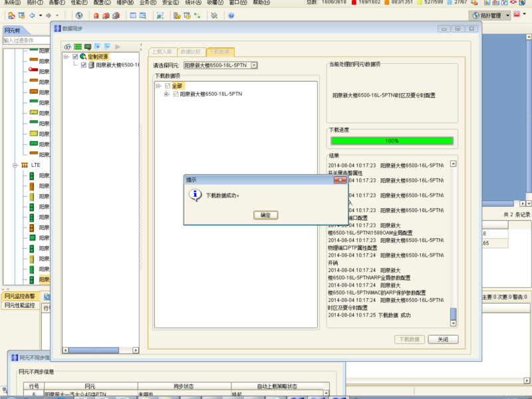Switch to the 网元性能监控 tab
Image resolution: width=532 pixels, height=399 pixels.
pos(20,305)
